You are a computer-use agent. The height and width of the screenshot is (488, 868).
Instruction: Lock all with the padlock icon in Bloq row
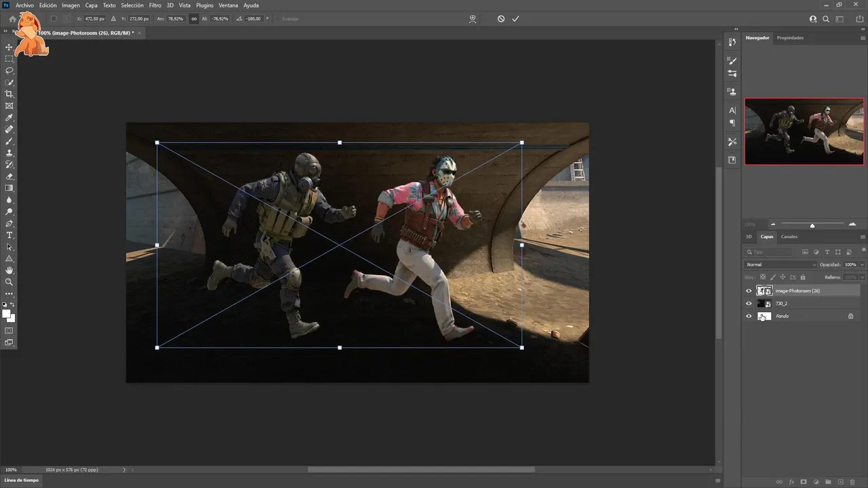[x=803, y=277]
